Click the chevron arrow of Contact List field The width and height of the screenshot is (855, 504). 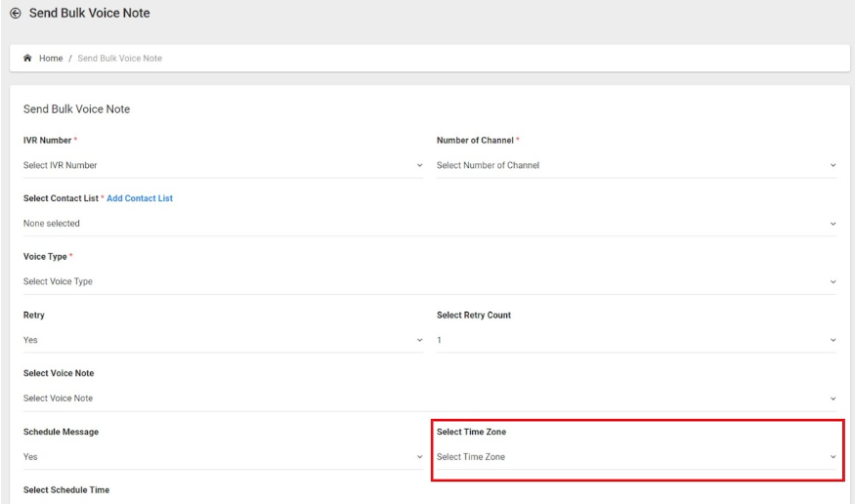833,224
